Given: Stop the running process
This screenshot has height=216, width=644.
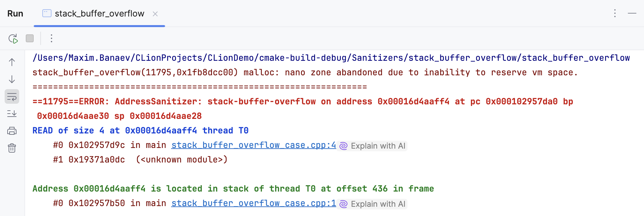Looking at the screenshot, I should pos(29,38).
